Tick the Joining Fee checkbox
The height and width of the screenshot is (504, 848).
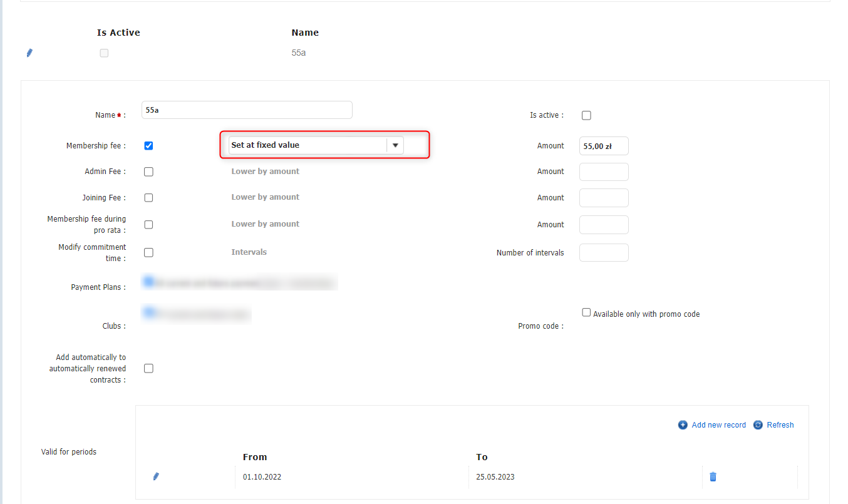(148, 198)
